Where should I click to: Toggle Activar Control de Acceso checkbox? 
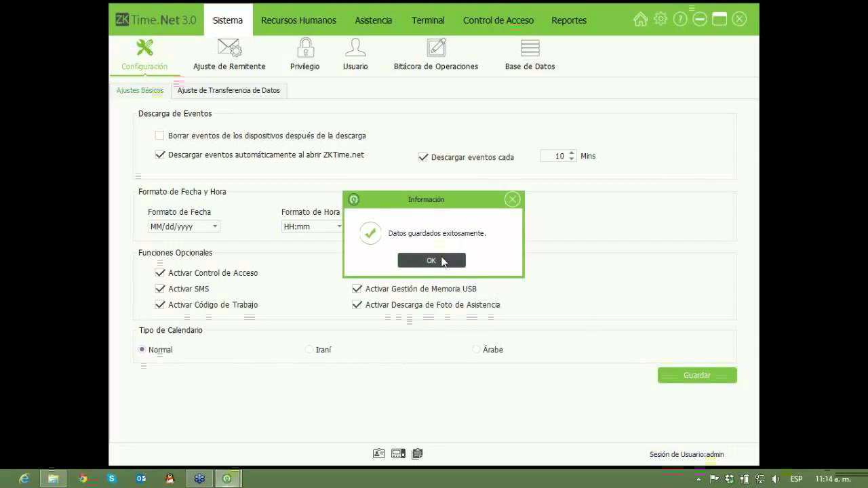(159, 272)
